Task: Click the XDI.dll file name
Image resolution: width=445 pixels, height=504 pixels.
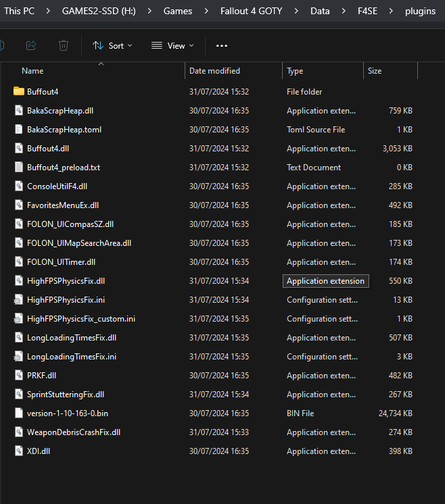Action: [39, 451]
